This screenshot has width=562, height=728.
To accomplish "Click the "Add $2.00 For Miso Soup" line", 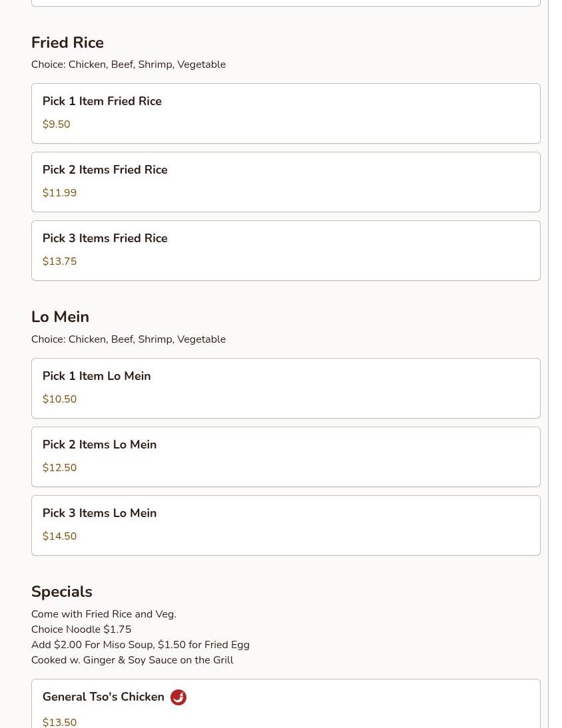I will [x=140, y=645].
